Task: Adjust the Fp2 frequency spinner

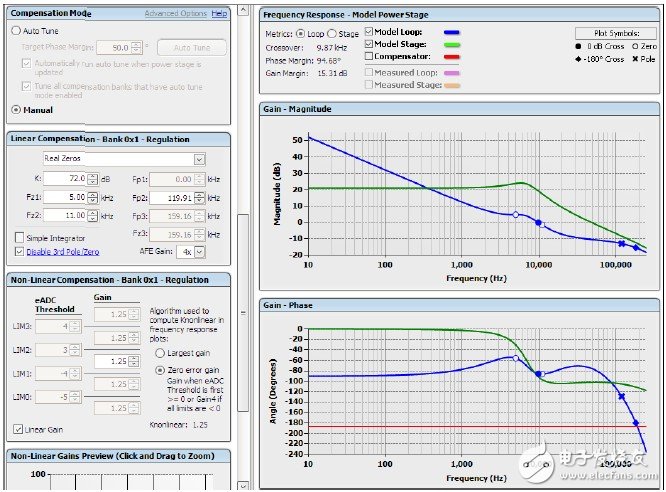Action: pyautogui.click(x=198, y=197)
